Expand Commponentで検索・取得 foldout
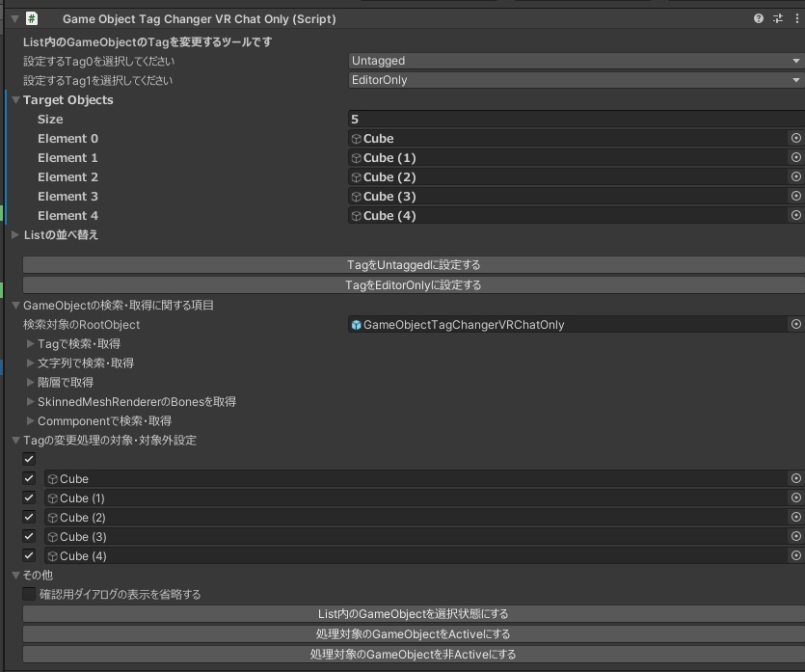805x672 pixels. click(30, 421)
